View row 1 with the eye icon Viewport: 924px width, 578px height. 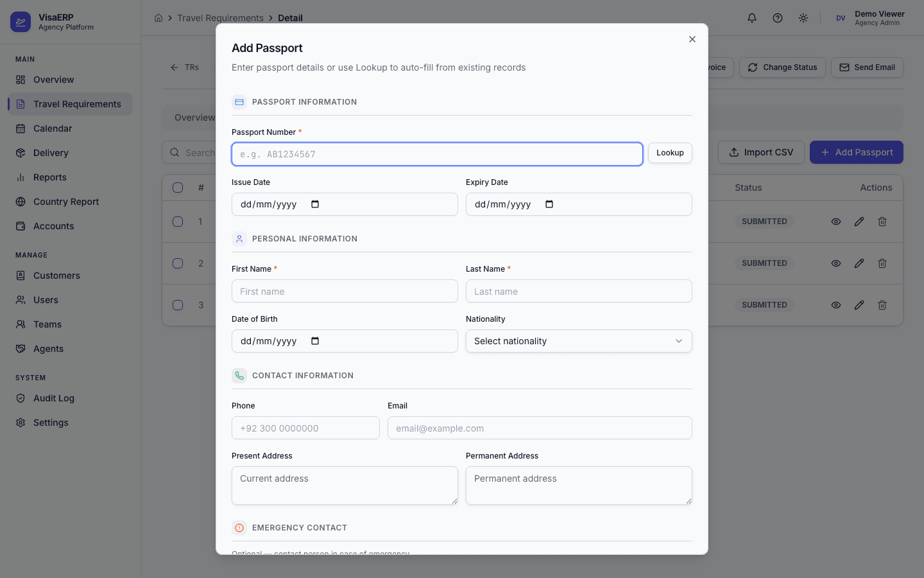pyautogui.click(x=836, y=221)
